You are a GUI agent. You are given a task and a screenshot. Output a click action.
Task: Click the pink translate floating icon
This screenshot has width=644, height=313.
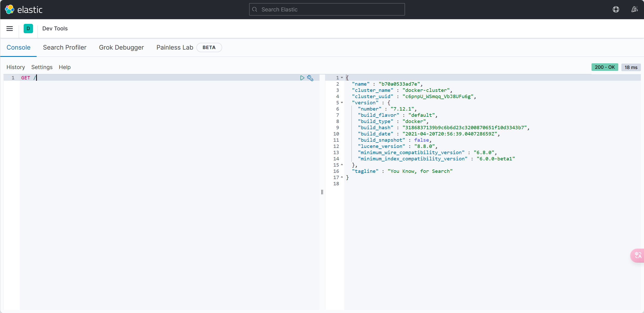point(638,255)
